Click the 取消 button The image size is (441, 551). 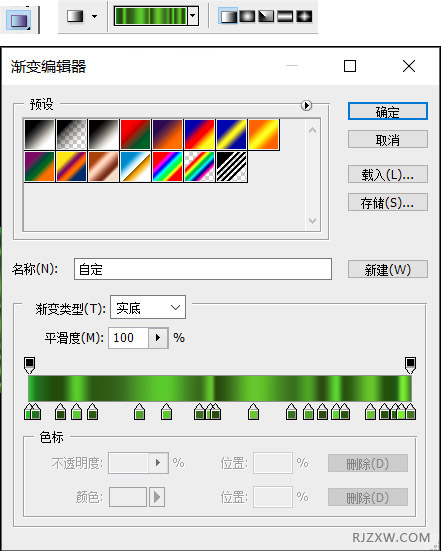pyautogui.click(x=388, y=139)
